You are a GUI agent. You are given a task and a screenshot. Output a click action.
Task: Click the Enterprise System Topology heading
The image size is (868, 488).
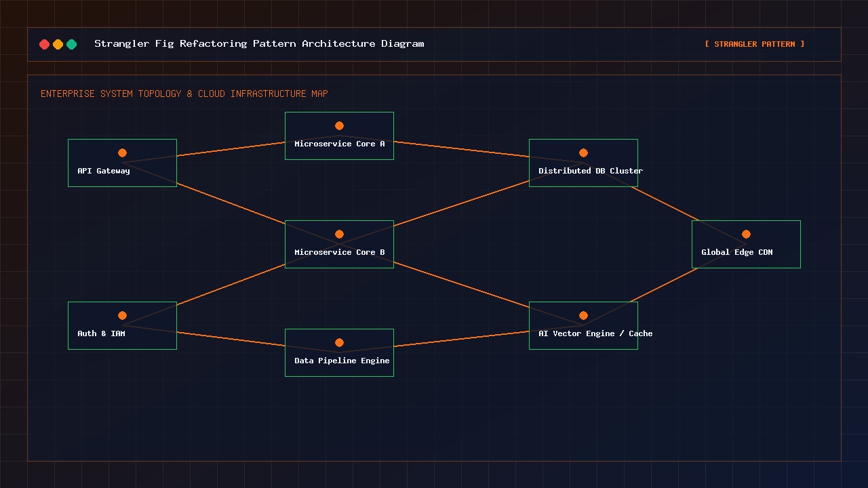[184, 94]
